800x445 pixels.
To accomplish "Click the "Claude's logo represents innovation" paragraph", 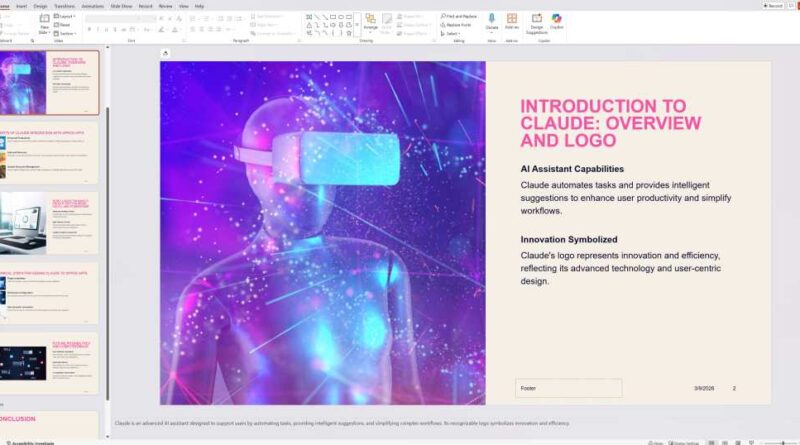I will click(x=620, y=268).
